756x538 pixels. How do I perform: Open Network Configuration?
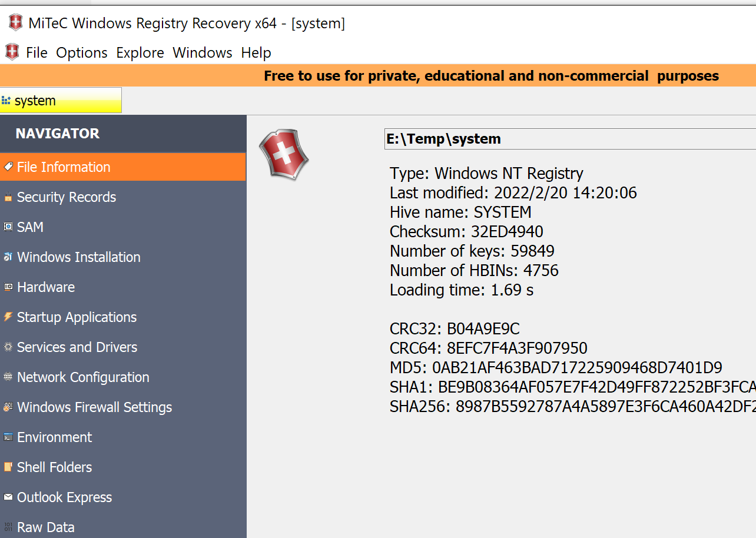pos(82,377)
